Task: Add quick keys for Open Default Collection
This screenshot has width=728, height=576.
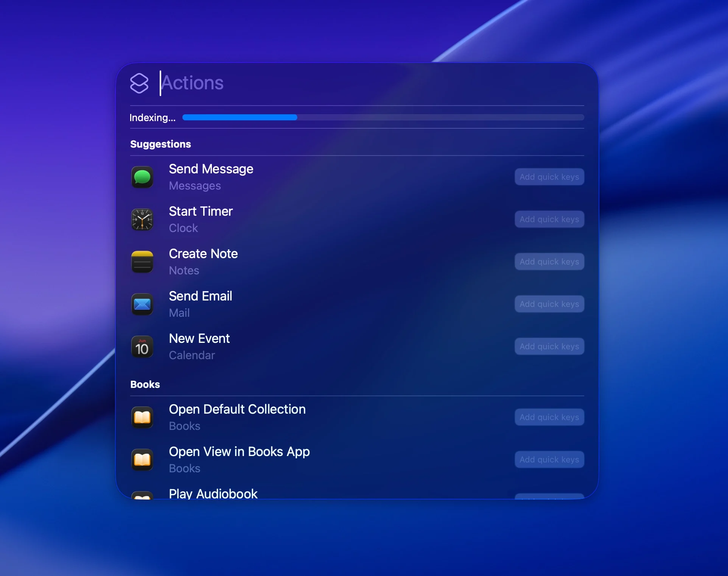Action: [x=549, y=417]
